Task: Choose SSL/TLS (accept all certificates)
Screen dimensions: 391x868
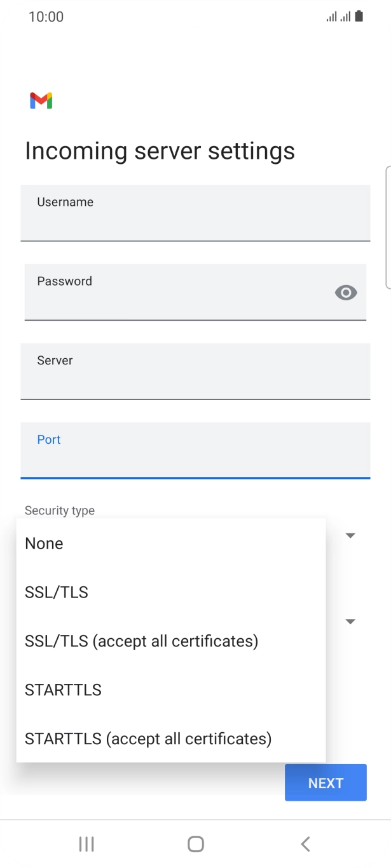Action: tap(141, 641)
